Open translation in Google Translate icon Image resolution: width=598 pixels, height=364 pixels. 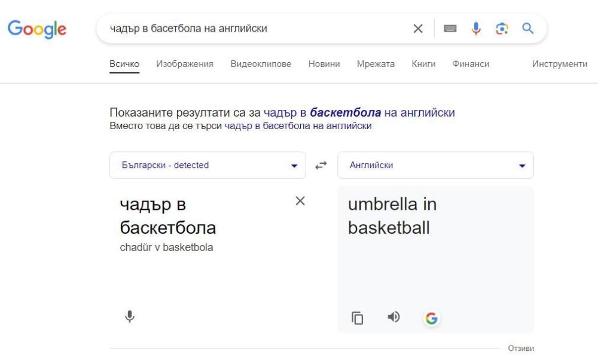[431, 318]
